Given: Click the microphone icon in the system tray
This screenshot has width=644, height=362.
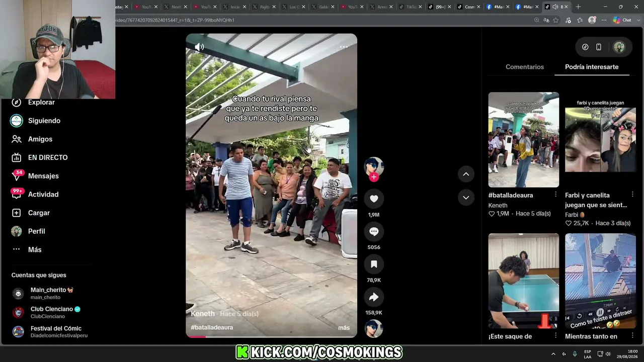Looking at the screenshot, I should pyautogui.click(x=575, y=354).
